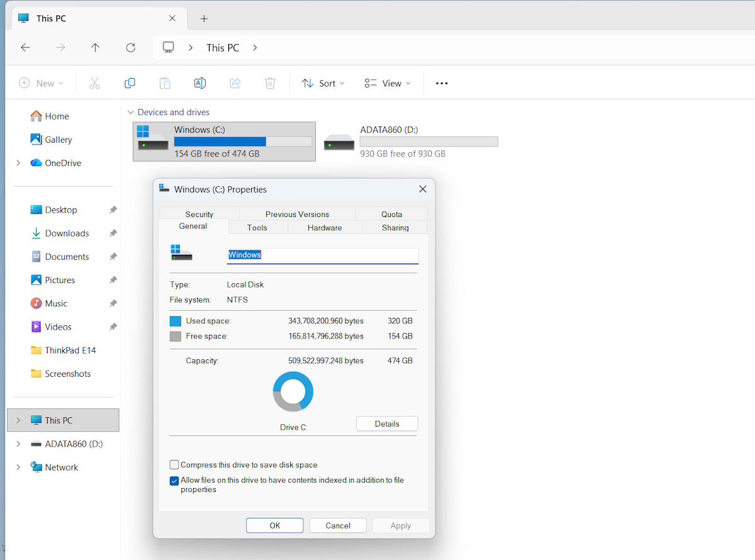This screenshot has width=755, height=560.
Task: Switch to the Sharing tab
Action: 395,228
